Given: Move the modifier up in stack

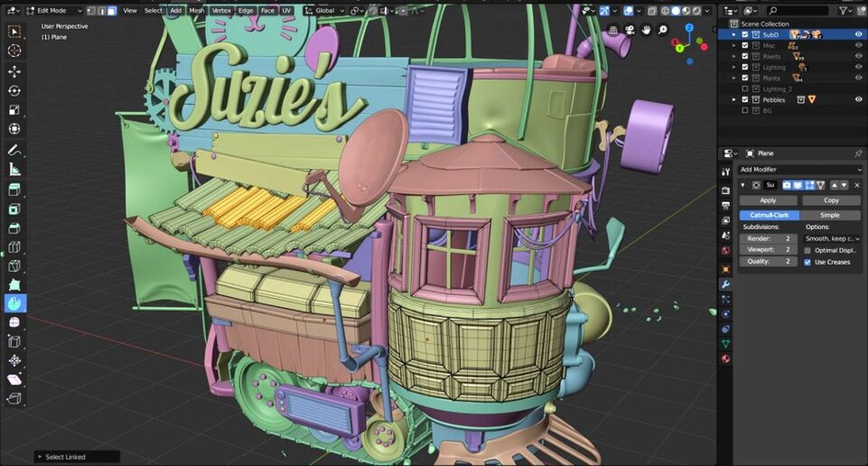Looking at the screenshot, I should [835, 185].
